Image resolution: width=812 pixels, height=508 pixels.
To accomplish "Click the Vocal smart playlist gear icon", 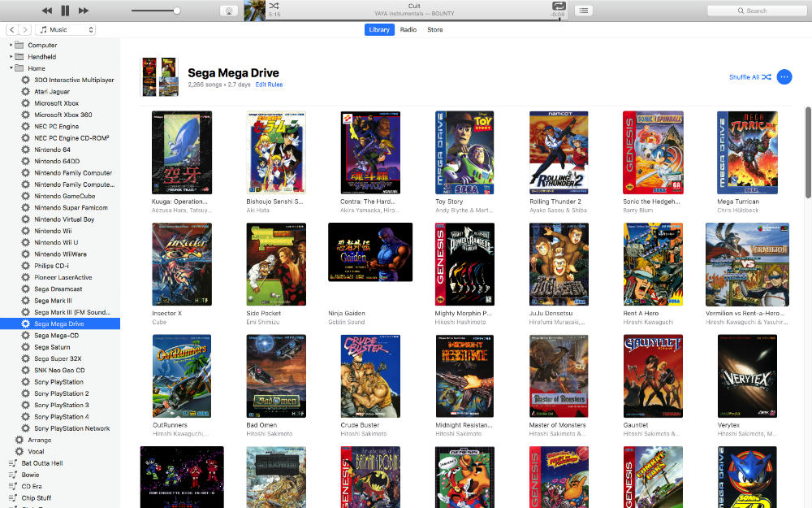I will [x=19, y=451].
